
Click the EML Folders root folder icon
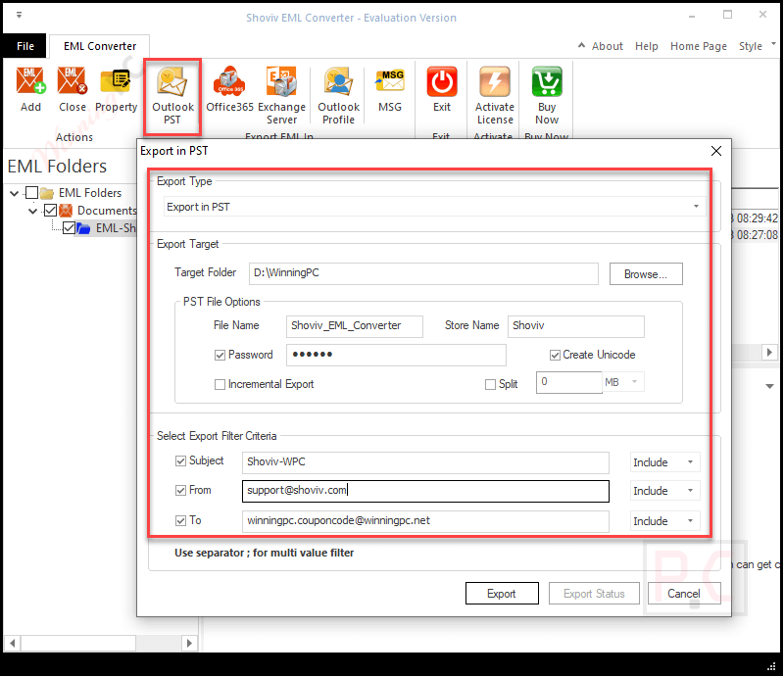click(x=47, y=193)
